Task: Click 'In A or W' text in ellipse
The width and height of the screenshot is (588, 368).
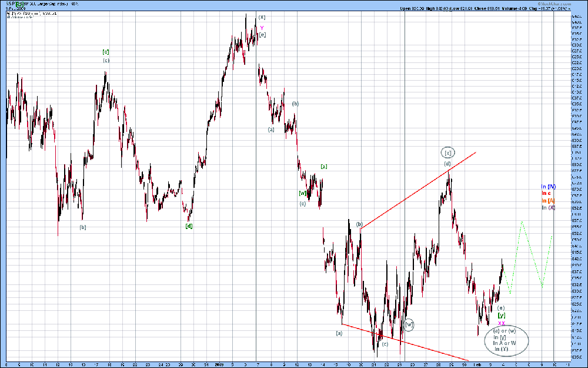Action: coord(505,343)
